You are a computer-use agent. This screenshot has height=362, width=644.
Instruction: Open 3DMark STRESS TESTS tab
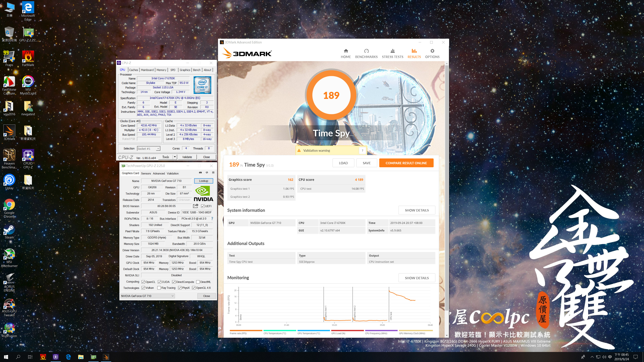pyautogui.click(x=392, y=54)
